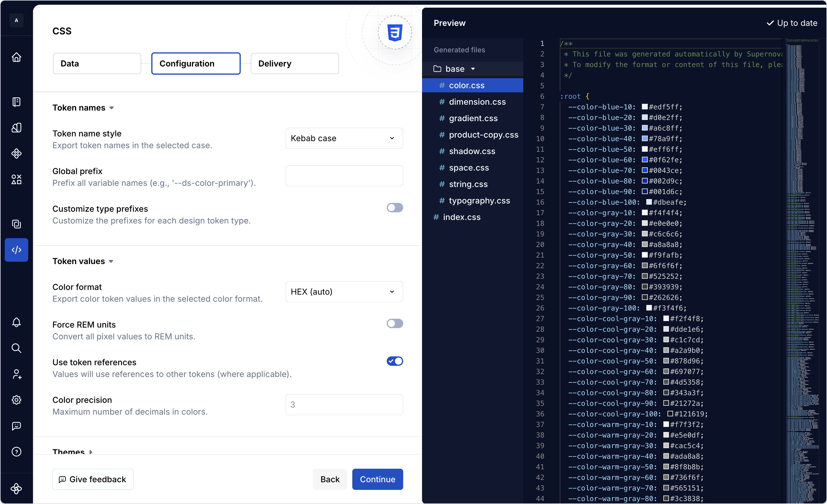This screenshot has height=504, width=827.
Task: Open the Home sidebar icon
Action: click(x=16, y=57)
